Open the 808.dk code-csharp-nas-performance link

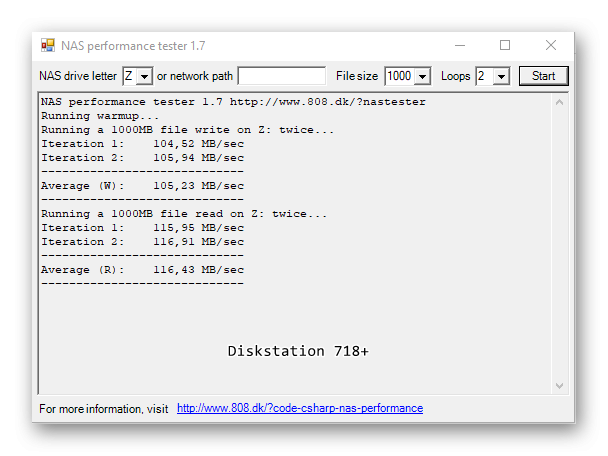(x=300, y=408)
